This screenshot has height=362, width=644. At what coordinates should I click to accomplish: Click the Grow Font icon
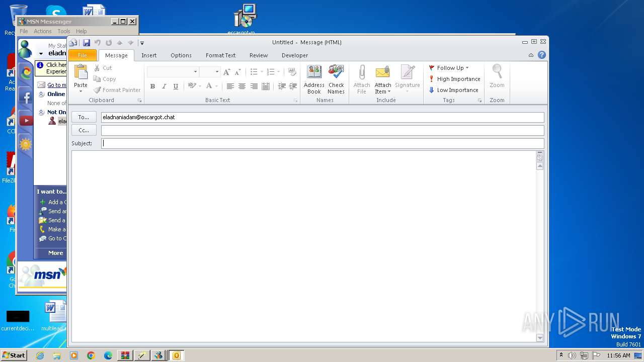[226, 72]
